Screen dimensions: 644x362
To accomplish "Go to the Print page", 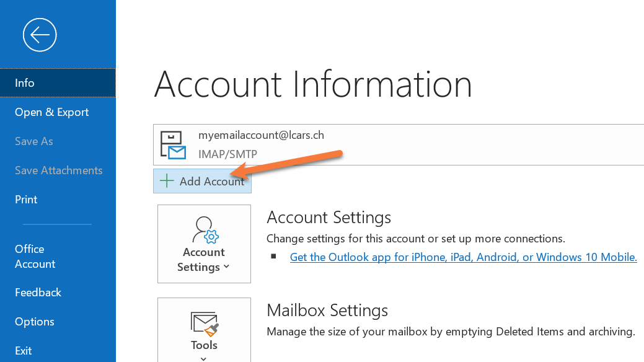I will tap(26, 200).
